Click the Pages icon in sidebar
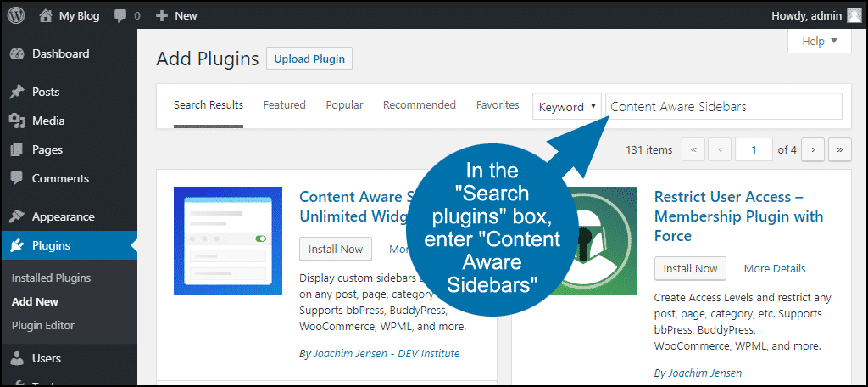 [x=18, y=149]
